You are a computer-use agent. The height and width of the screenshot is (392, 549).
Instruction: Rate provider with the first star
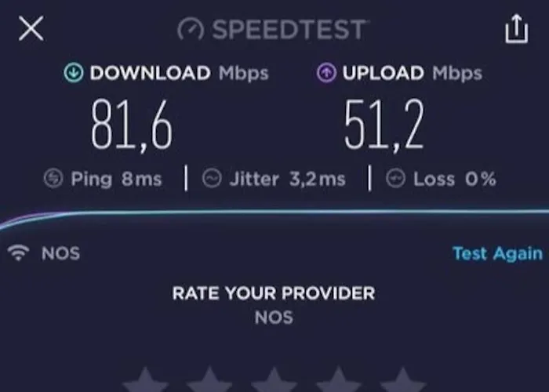[x=145, y=379]
